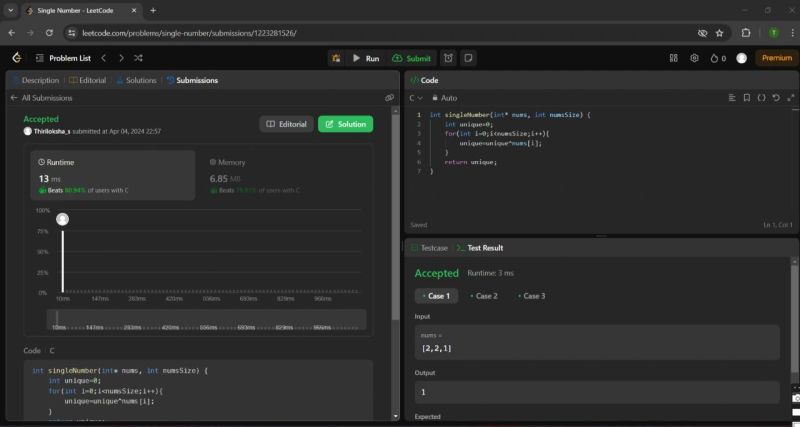Open LeetCode settings gear

[694, 58]
